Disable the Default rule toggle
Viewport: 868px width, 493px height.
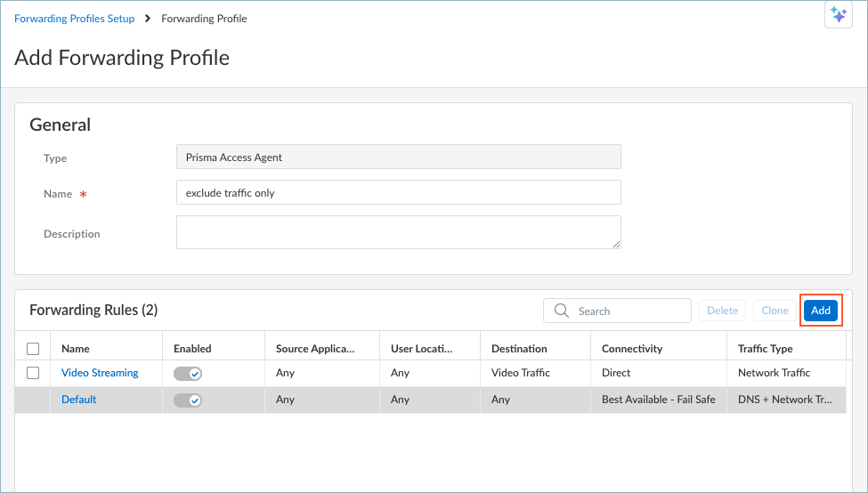(x=188, y=400)
